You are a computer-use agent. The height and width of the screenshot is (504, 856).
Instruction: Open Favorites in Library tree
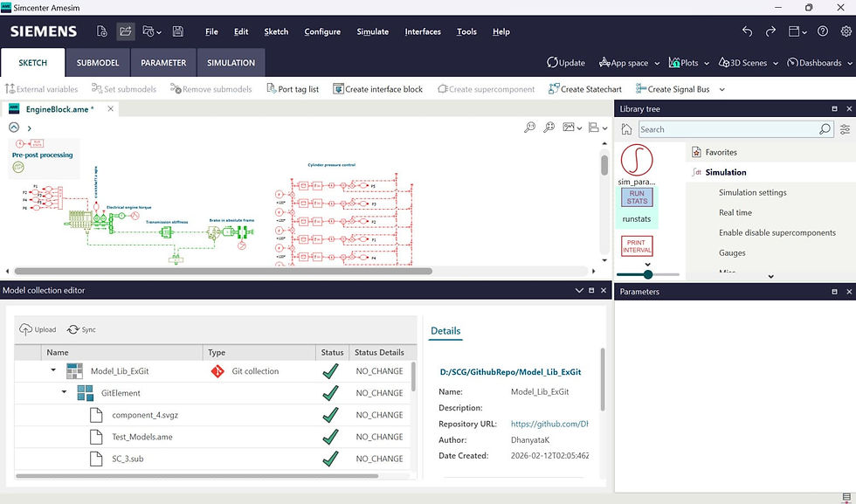point(721,152)
